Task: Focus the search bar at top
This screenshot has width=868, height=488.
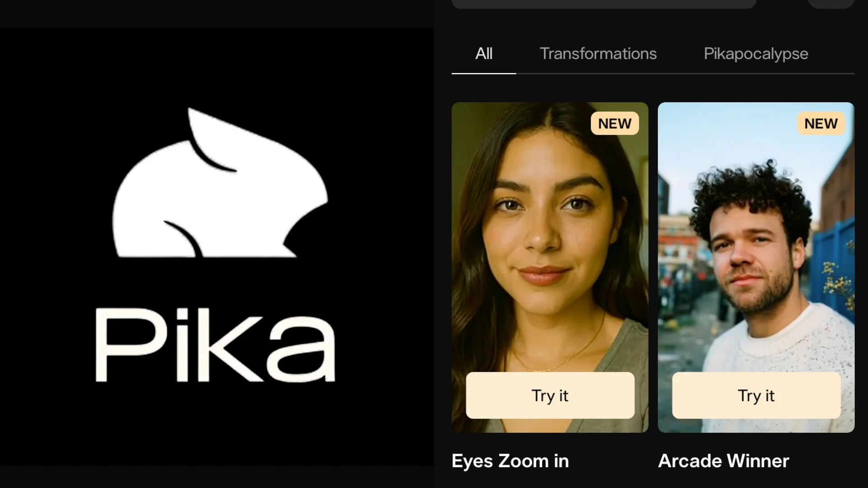Action: click(604, 4)
